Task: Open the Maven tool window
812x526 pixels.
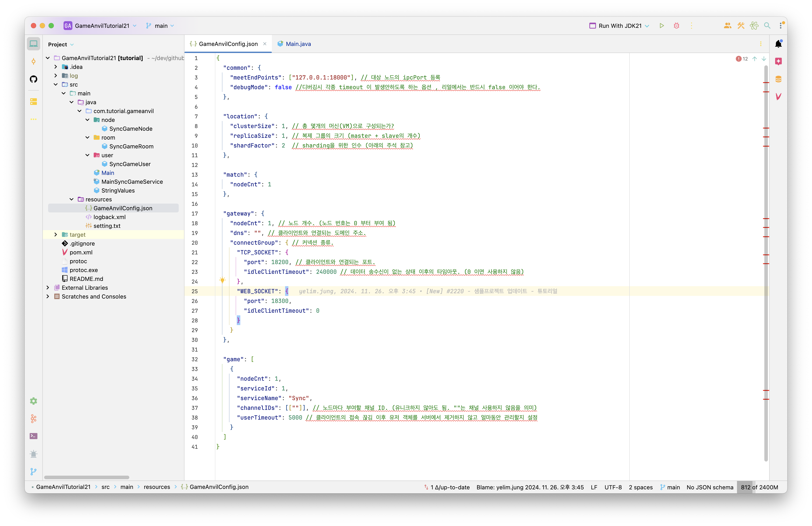Action: [x=778, y=96]
